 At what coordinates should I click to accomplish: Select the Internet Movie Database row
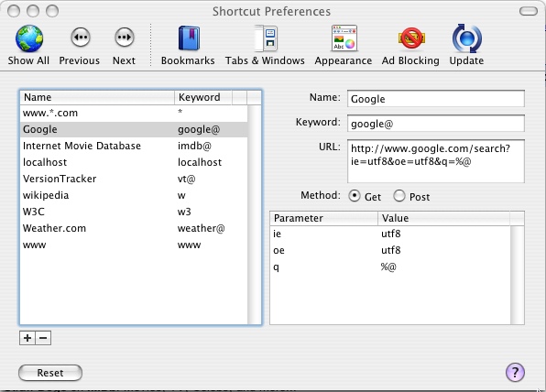[x=134, y=146]
